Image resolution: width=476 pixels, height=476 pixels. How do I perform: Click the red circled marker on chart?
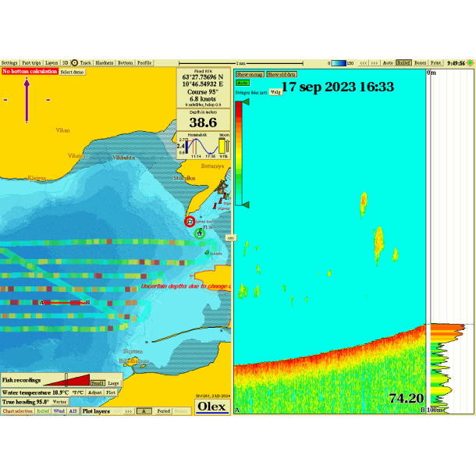coord(190,222)
